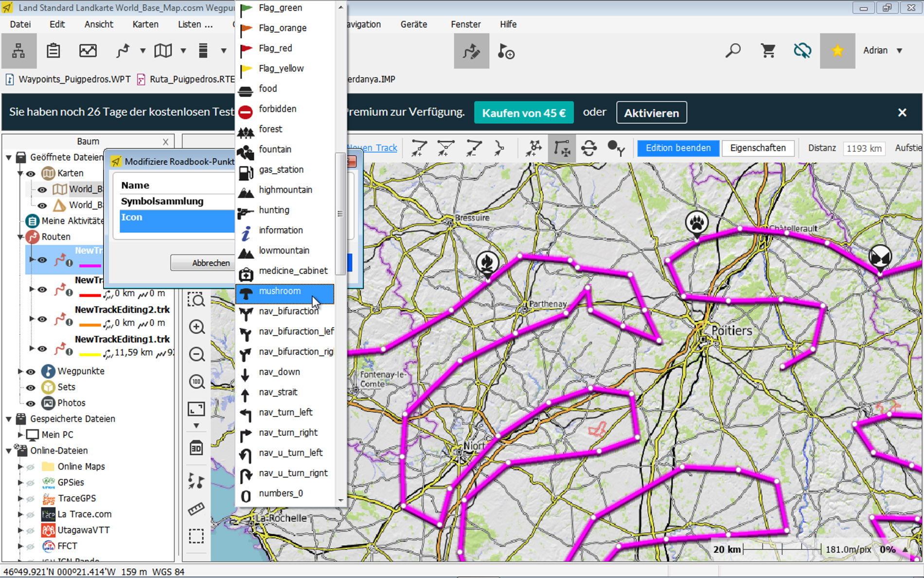924x578 pixels.
Task: Click the Kaufen von 45 € button
Action: tap(524, 113)
